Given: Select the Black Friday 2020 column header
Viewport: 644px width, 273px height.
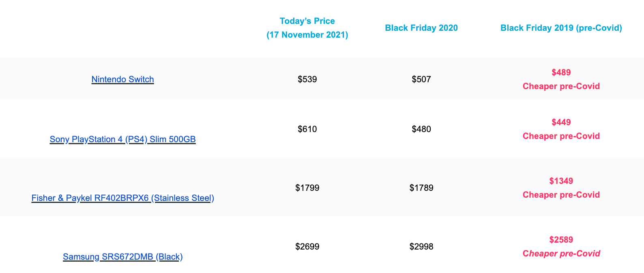Looking at the screenshot, I should pyautogui.click(x=421, y=28).
